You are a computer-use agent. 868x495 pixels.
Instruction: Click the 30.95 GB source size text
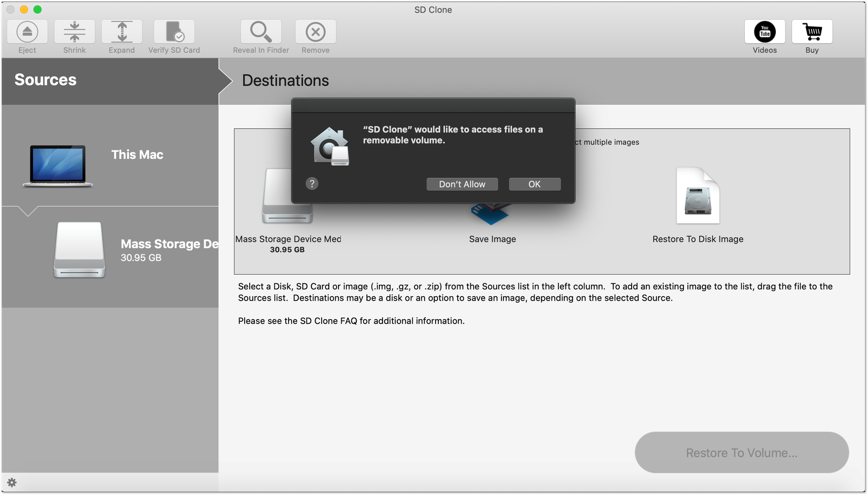141,258
